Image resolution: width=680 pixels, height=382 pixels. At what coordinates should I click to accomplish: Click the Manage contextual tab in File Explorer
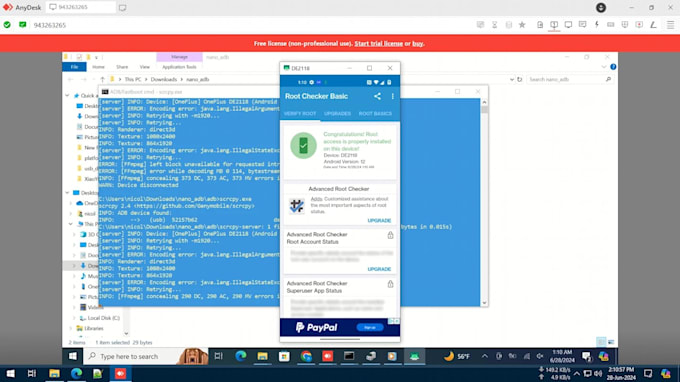[x=179, y=57]
